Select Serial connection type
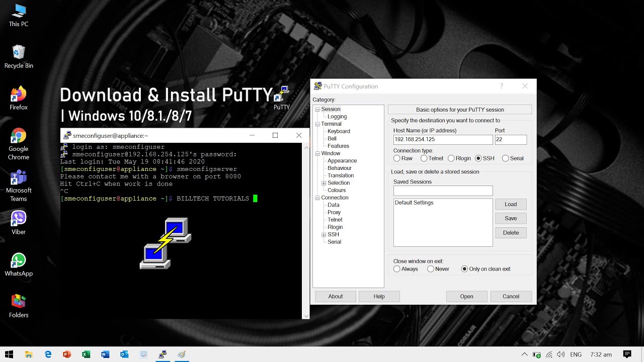The width and height of the screenshot is (644, 362). click(506, 158)
